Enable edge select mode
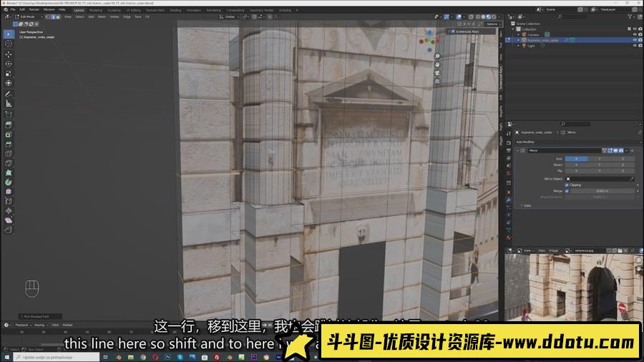This screenshot has height=362, width=644. [53, 17]
